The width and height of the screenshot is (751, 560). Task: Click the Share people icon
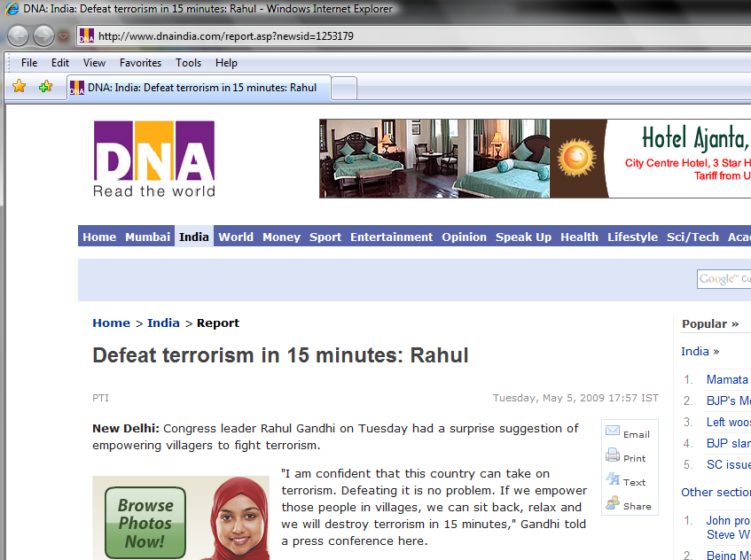(613, 502)
